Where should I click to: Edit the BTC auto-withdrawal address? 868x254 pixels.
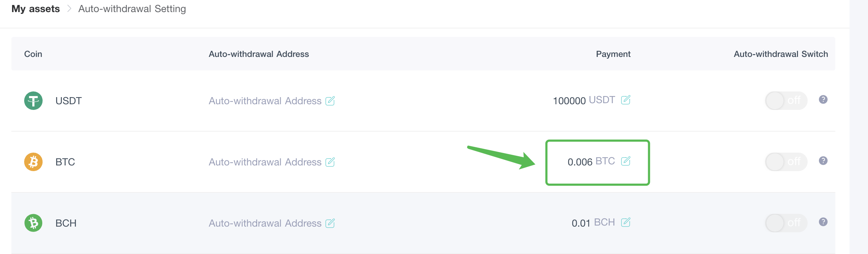pos(330,162)
